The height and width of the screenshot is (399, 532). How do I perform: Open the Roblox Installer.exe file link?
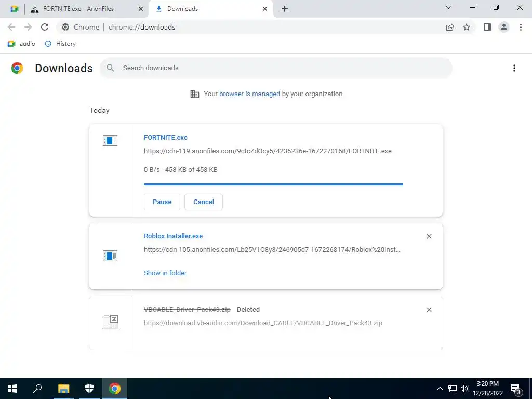173,236
